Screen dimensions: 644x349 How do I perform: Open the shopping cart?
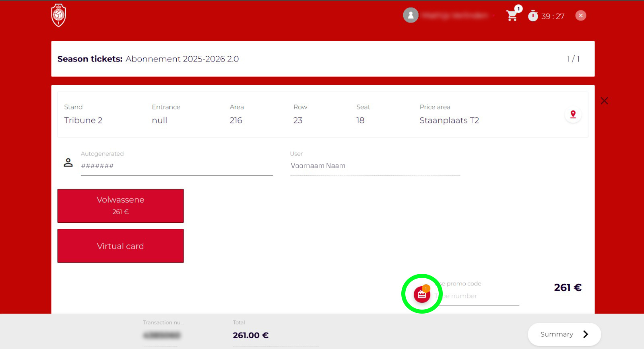click(x=512, y=16)
